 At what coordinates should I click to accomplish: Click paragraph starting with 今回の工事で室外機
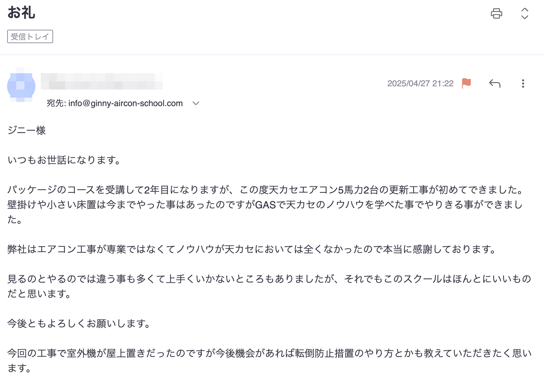pos(270,361)
